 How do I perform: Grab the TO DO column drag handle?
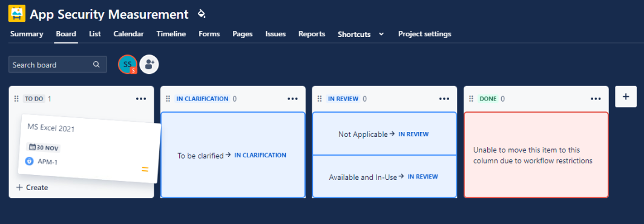16,99
